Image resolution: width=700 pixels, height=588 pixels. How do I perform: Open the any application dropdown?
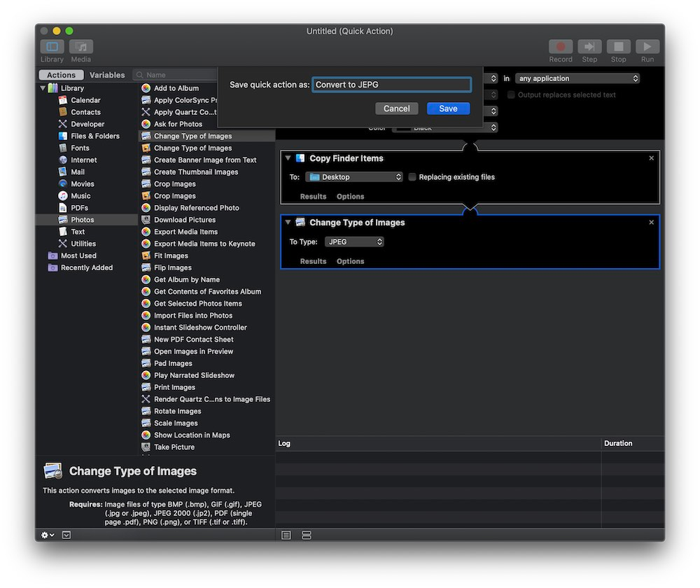(577, 78)
